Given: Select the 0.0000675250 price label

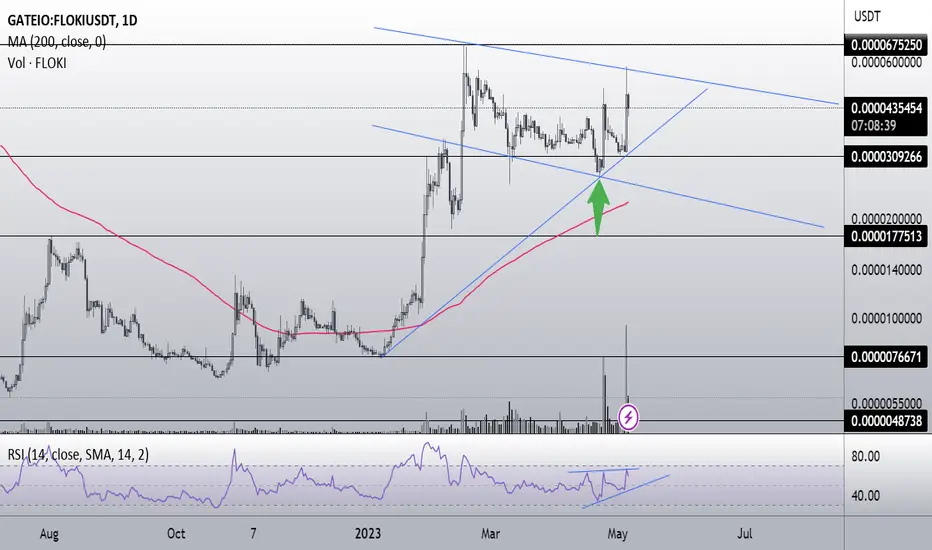Looking at the screenshot, I should point(886,45).
